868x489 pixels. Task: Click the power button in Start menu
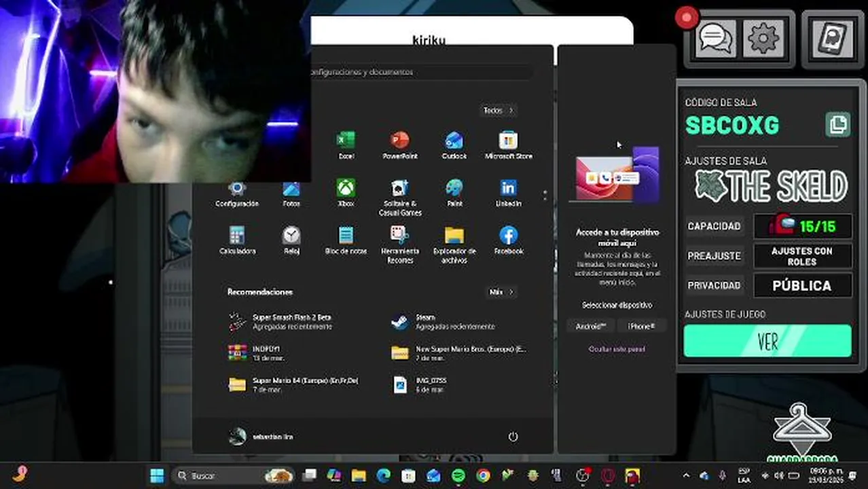point(513,437)
